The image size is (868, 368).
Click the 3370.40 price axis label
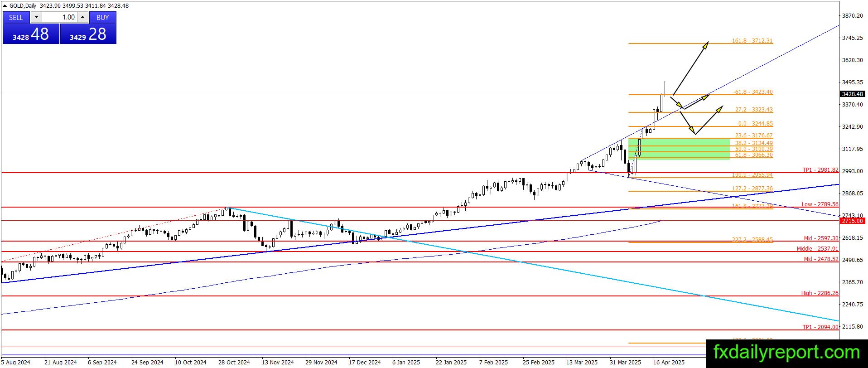click(852, 105)
